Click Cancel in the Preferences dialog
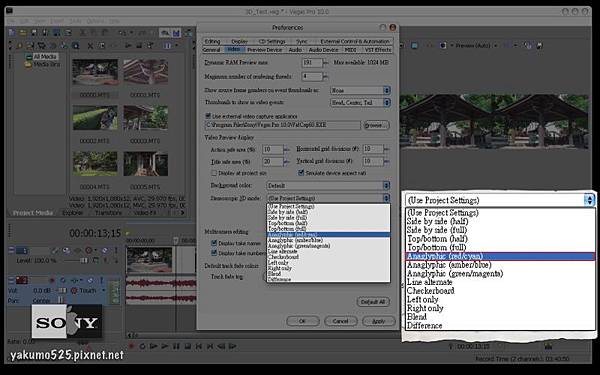Image resolution: width=600 pixels, height=375 pixels. point(341,321)
